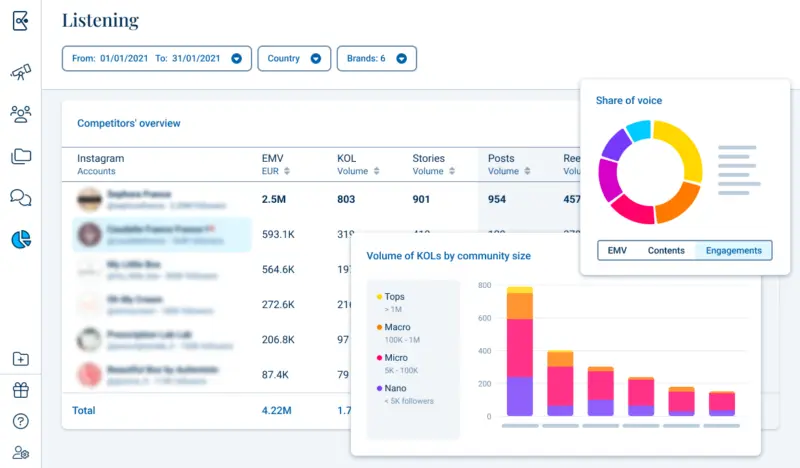800x468 pixels.
Task: Click the yellow donut chart segment
Action: [678, 145]
